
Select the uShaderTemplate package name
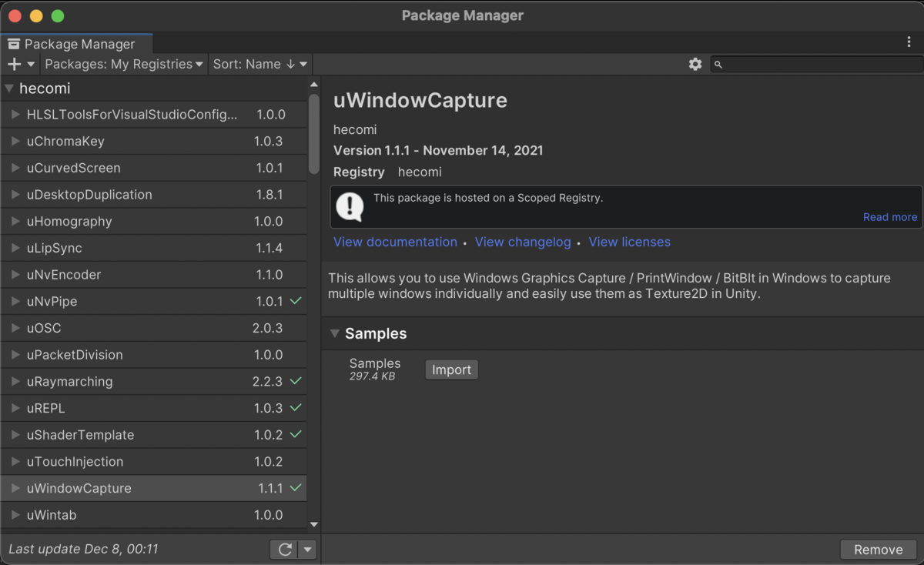80,435
